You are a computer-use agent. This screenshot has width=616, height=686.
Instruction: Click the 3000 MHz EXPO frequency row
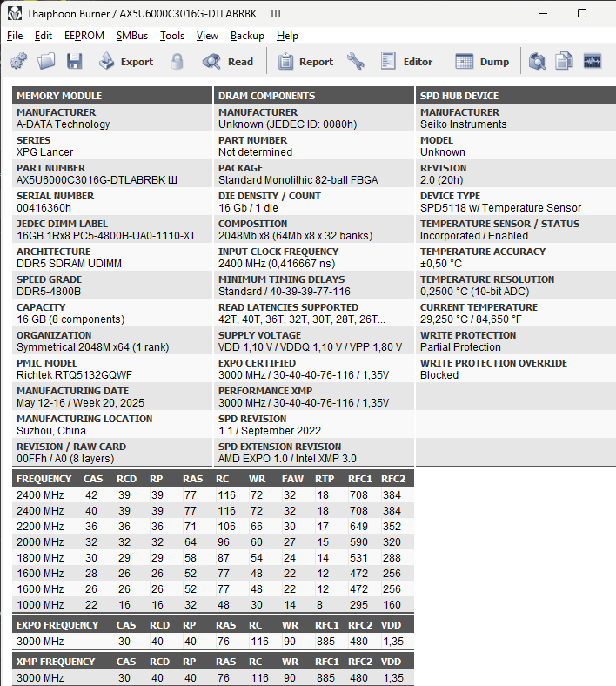213,642
